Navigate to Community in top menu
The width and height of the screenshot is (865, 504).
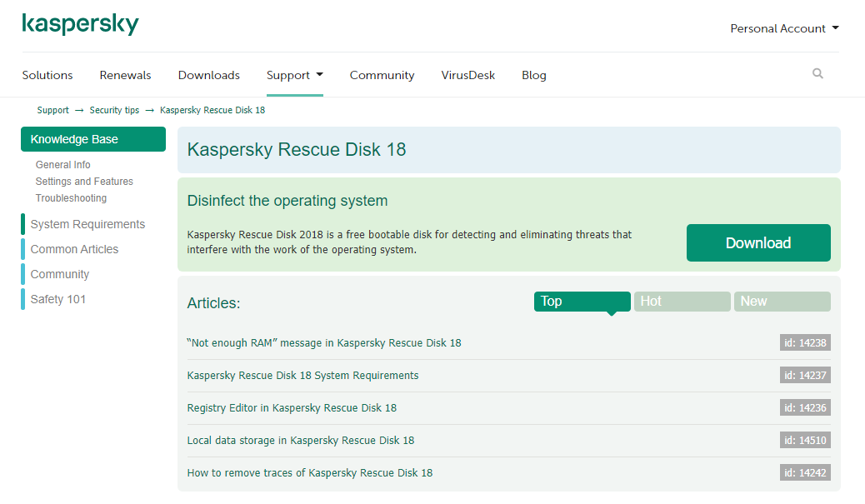pyautogui.click(x=382, y=75)
